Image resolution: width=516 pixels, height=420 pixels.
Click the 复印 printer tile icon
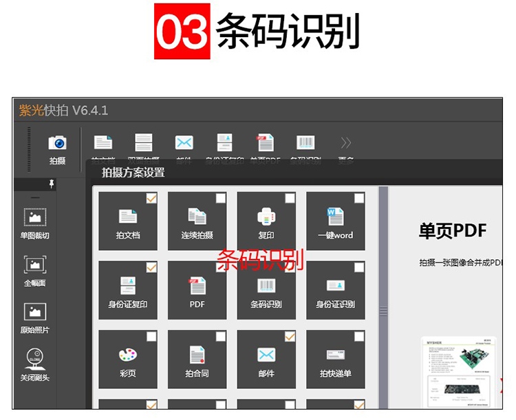pyautogui.click(x=266, y=217)
